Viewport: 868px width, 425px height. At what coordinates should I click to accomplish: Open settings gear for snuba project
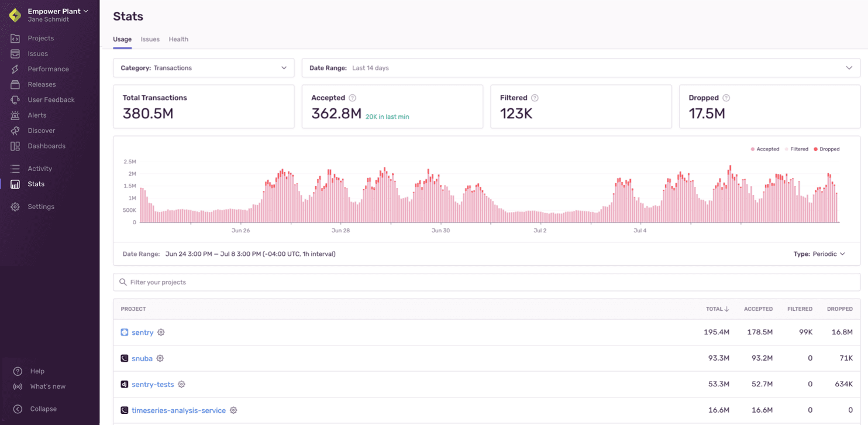tap(160, 358)
